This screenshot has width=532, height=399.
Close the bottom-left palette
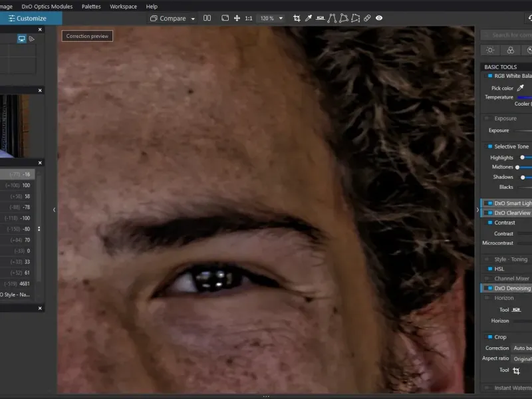(40, 308)
